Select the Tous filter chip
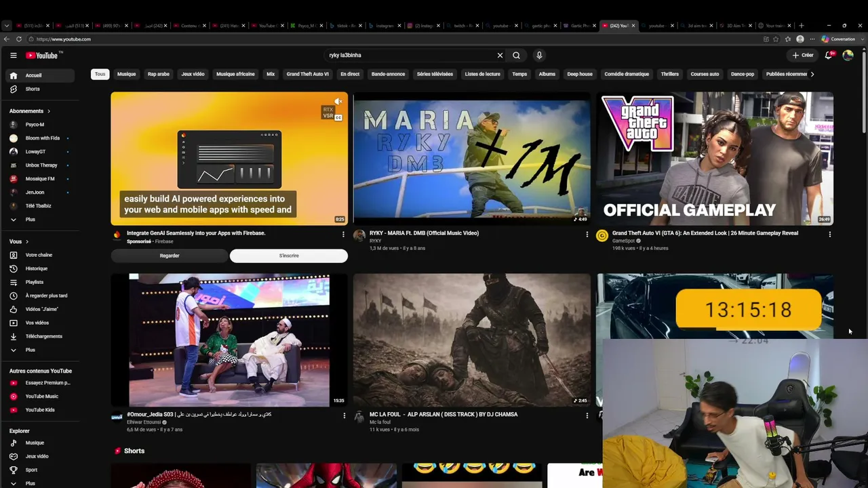Viewport: 868px width, 488px height. pos(100,74)
